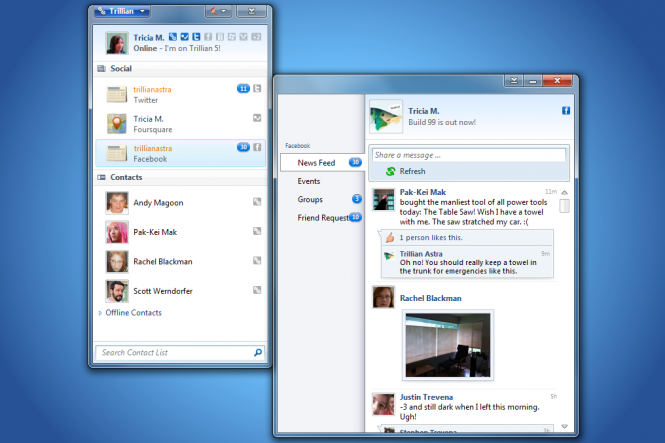Click the Facebook service icon on trillianastra row
Image resolution: width=665 pixels, height=443 pixels.
click(x=257, y=147)
